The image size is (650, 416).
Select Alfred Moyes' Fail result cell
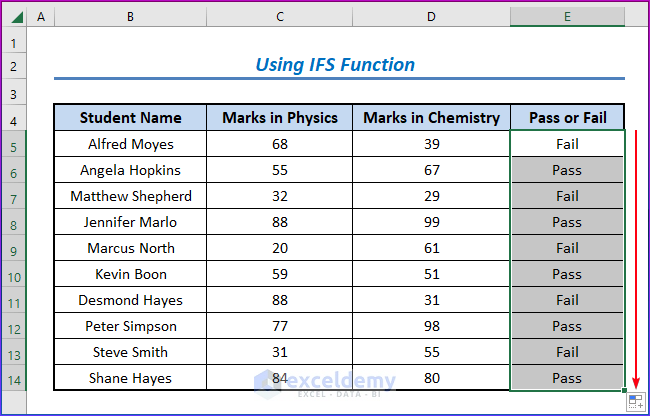tap(567, 144)
